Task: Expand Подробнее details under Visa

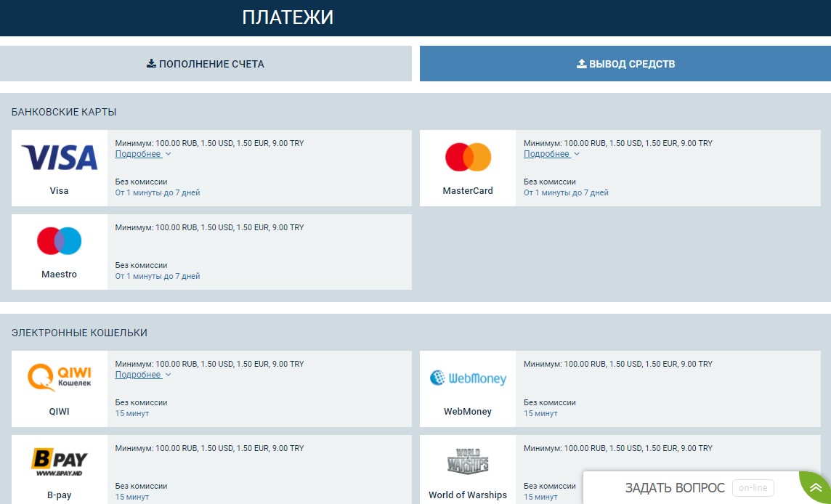Action: (143, 154)
